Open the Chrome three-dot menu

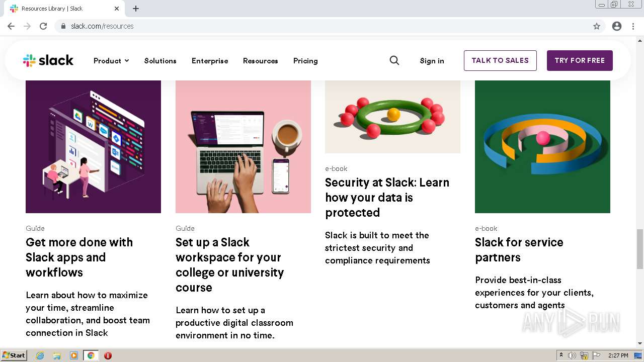tap(633, 26)
